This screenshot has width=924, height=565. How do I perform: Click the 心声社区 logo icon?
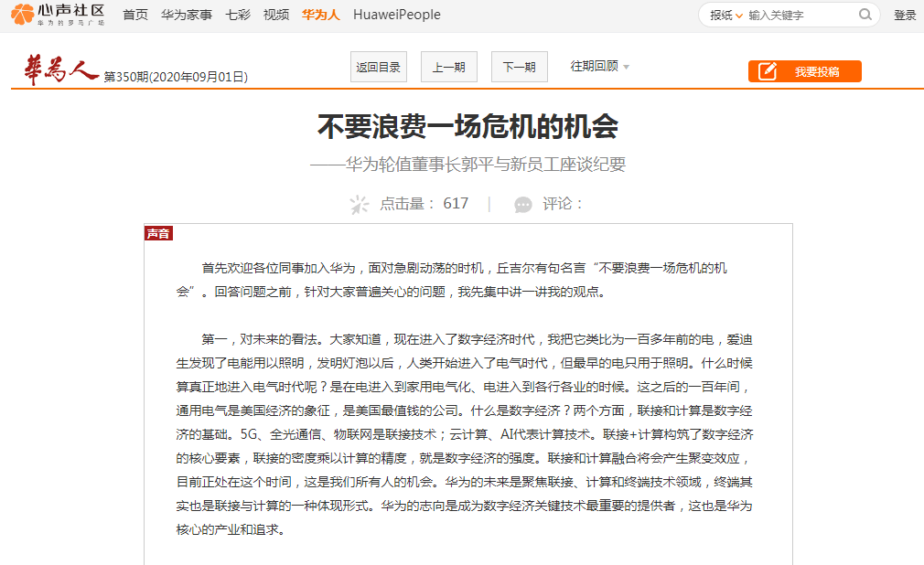[21, 14]
